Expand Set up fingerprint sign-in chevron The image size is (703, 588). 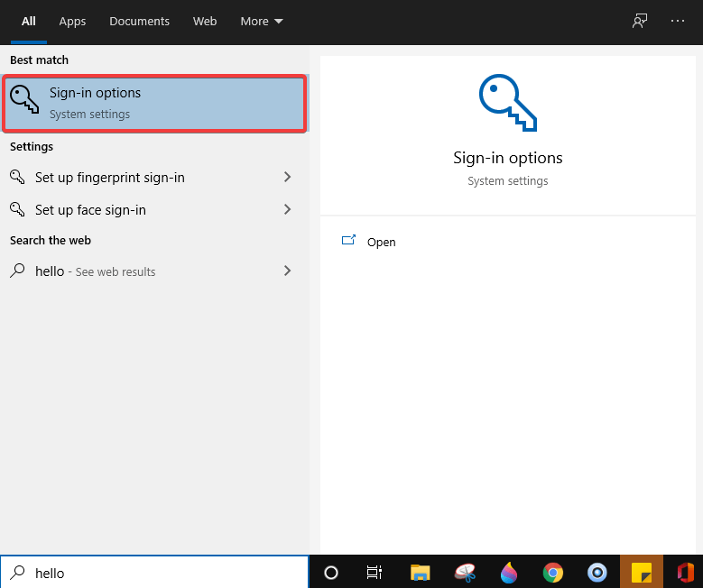coord(287,178)
